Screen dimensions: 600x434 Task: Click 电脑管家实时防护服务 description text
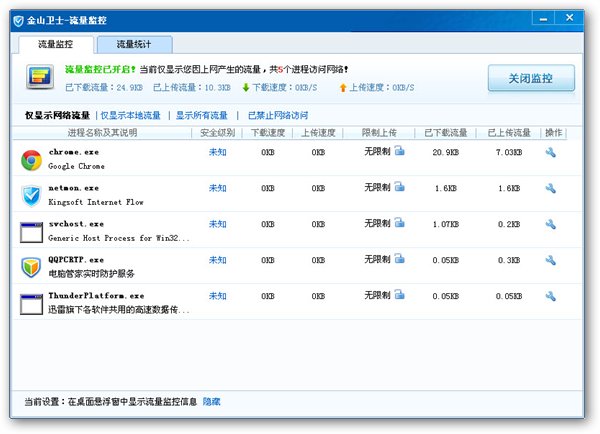pos(91,274)
